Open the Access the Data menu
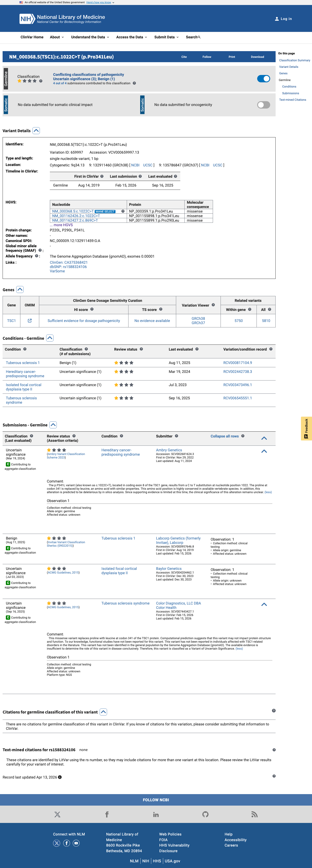Image resolution: width=312 pixels, height=868 pixels. click(131, 37)
